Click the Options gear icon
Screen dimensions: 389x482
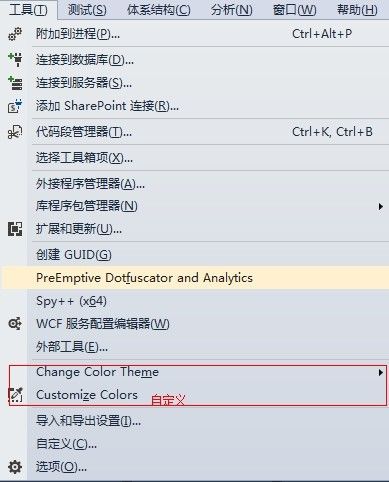(x=15, y=467)
